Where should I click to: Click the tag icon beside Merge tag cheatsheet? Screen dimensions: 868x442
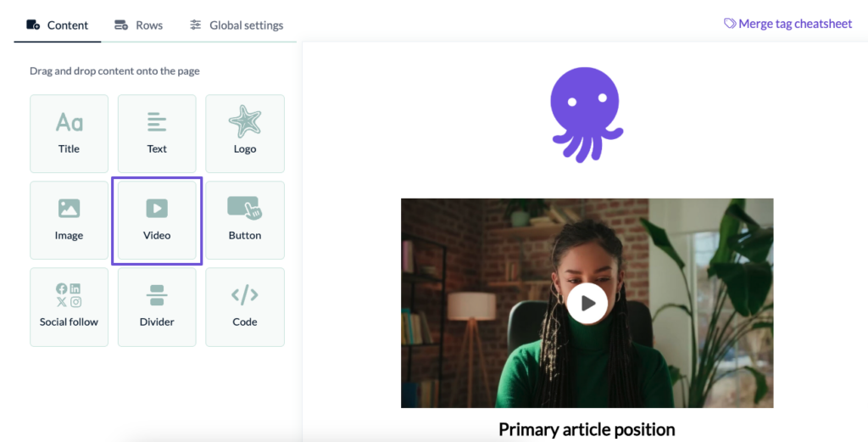[730, 24]
